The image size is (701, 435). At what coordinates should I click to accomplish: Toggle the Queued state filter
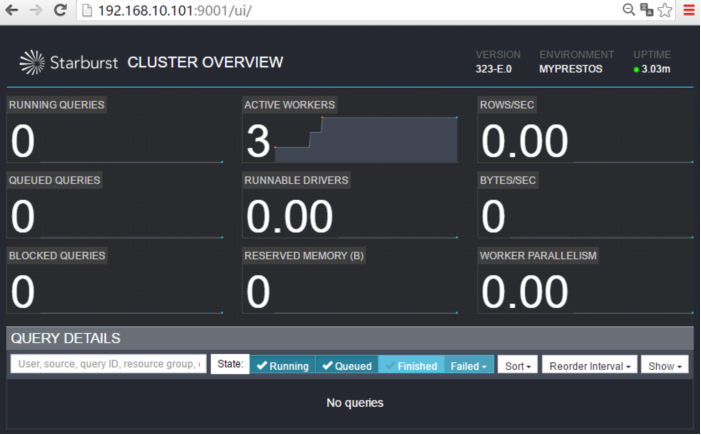pos(347,366)
